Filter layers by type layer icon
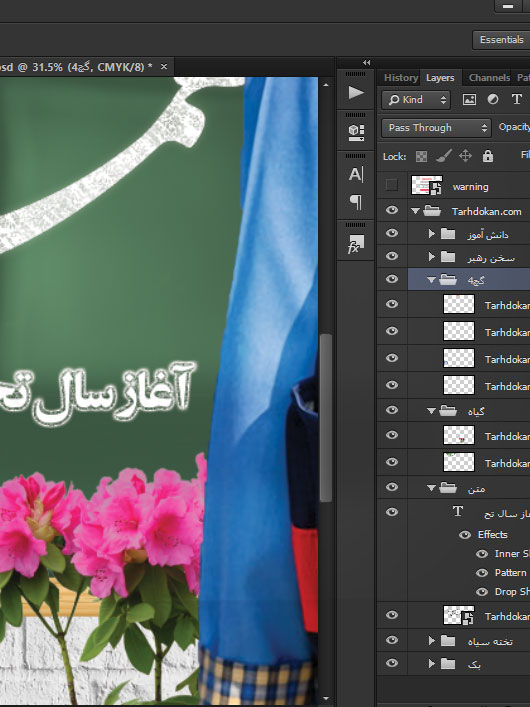Screen dimensions: 530x707 (516, 99)
